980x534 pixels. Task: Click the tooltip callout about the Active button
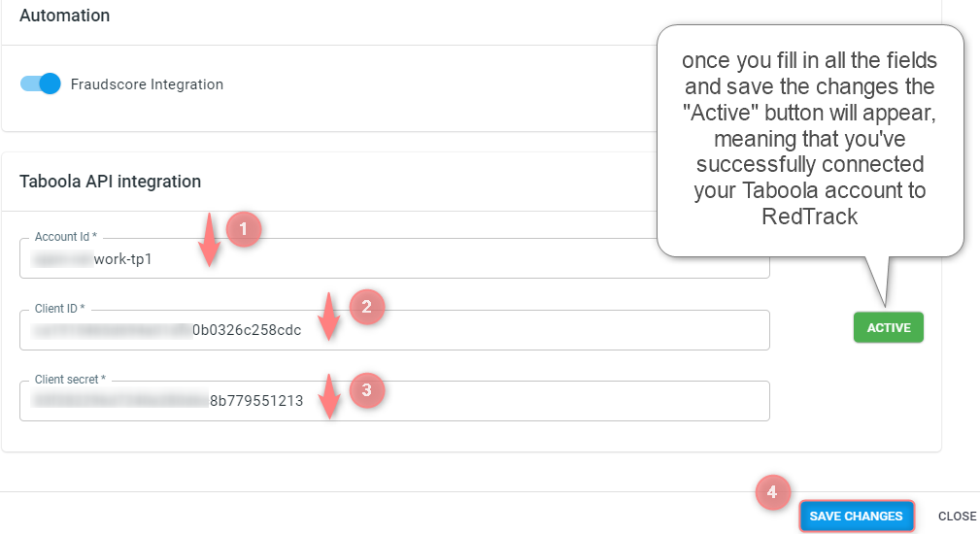pos(810,141)
